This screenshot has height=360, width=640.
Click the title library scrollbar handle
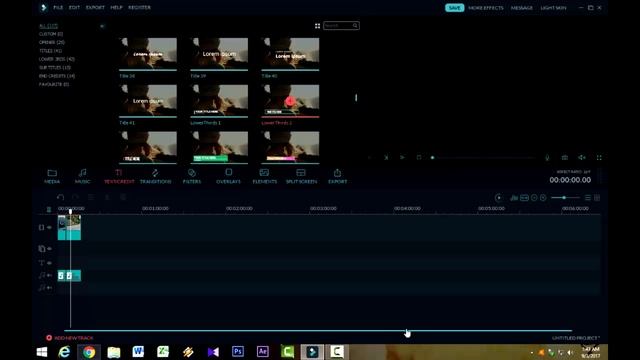click(x=356, y=98)
